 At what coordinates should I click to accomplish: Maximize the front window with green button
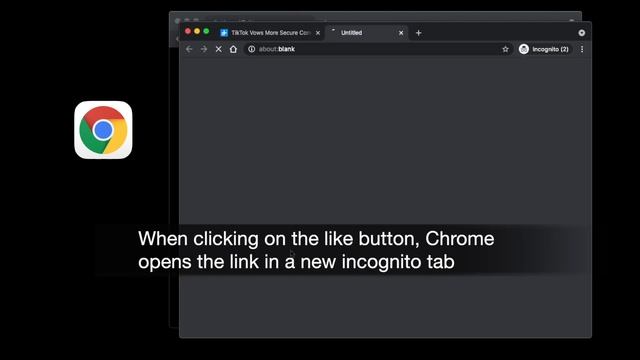[x=206, y=31]
